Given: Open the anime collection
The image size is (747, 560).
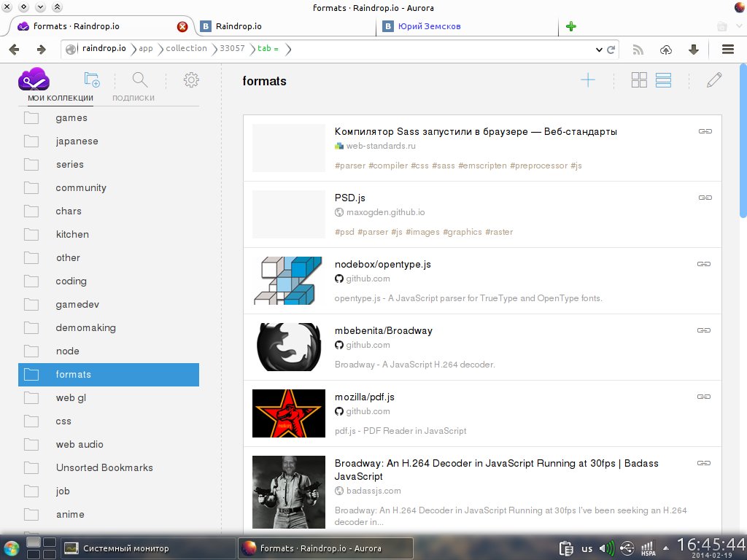Looking at the screenshot, I should point(109,514).
